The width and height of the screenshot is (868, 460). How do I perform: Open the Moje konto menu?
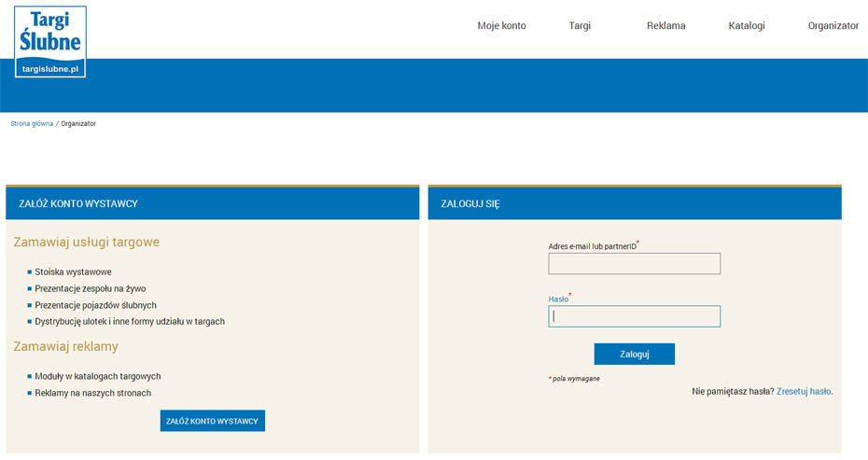click(x=501, y=26)
